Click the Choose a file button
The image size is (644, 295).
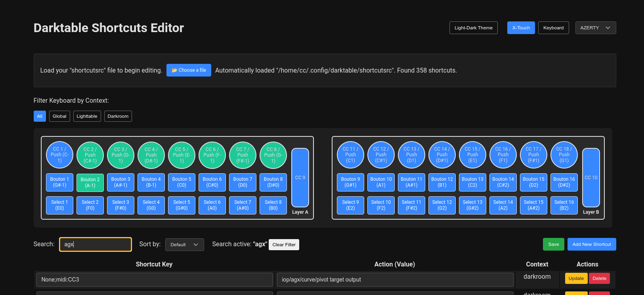point(189,70)
